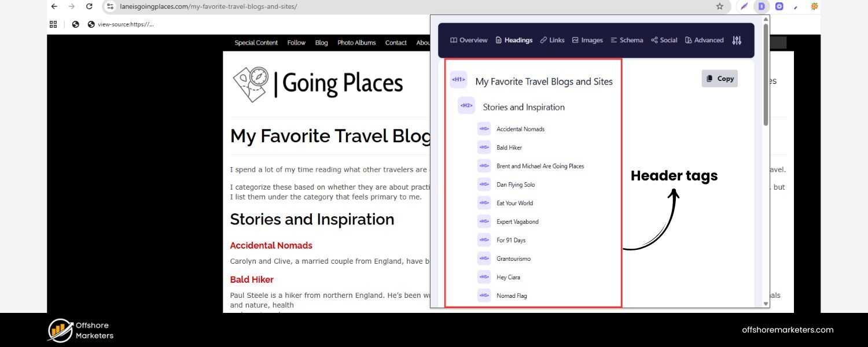868x347 pixels.
Task: Launch the Detailed SEO extension icon
Action: click(762, 6)
